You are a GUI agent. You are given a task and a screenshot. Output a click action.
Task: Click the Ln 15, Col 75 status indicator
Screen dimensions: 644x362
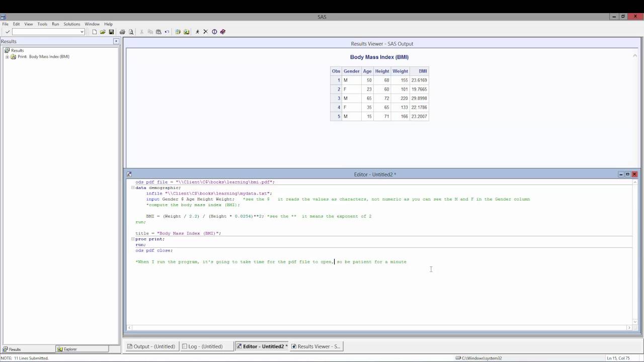click(618, 358)
